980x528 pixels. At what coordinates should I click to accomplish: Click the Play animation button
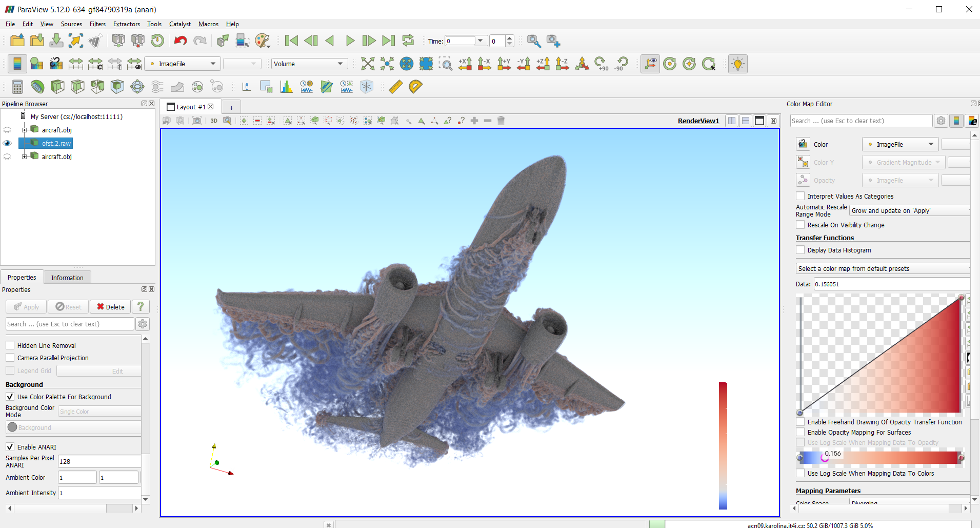[350, 41]
